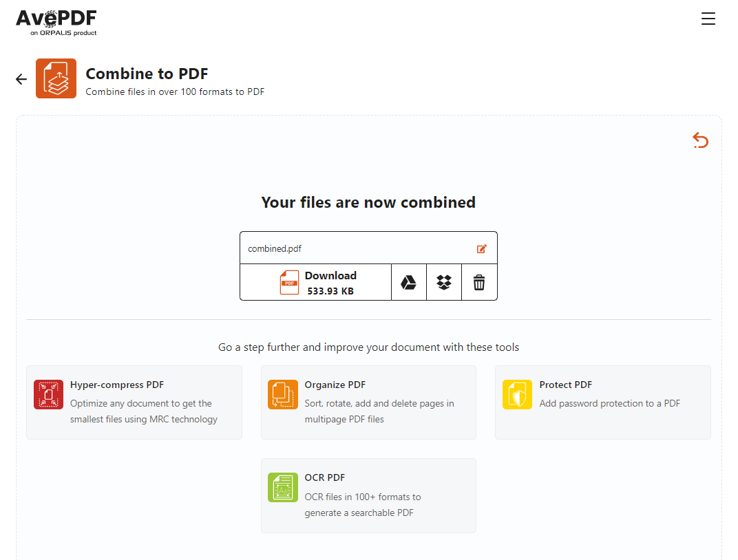Image resolution: width=738 pixels, height=560 pixels.
Task: Save file to Dropbox
Action: pos(444,283)
